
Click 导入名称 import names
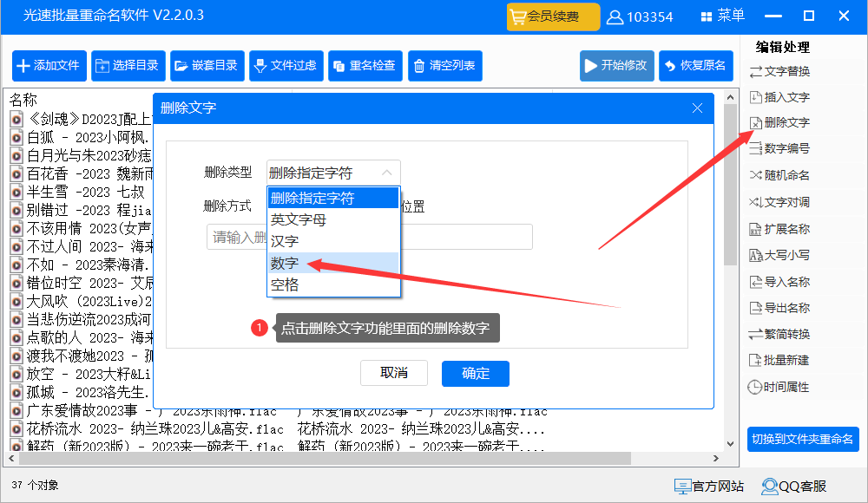[x=780, y=282]
